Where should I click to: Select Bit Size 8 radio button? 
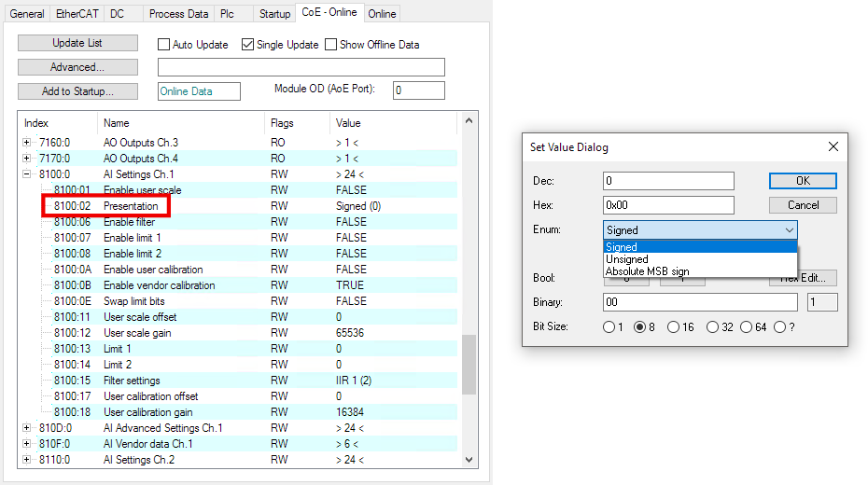tap(640, 326)
